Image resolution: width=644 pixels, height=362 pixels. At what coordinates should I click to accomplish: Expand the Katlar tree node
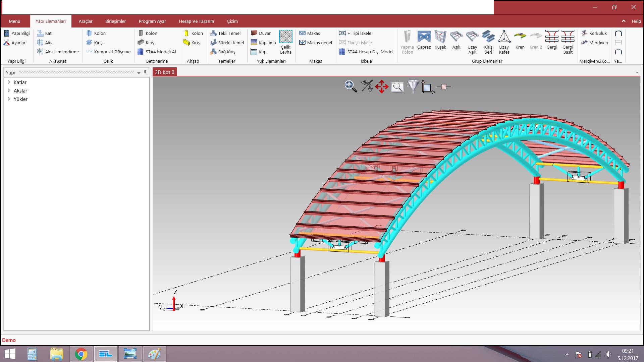point(9,82)
